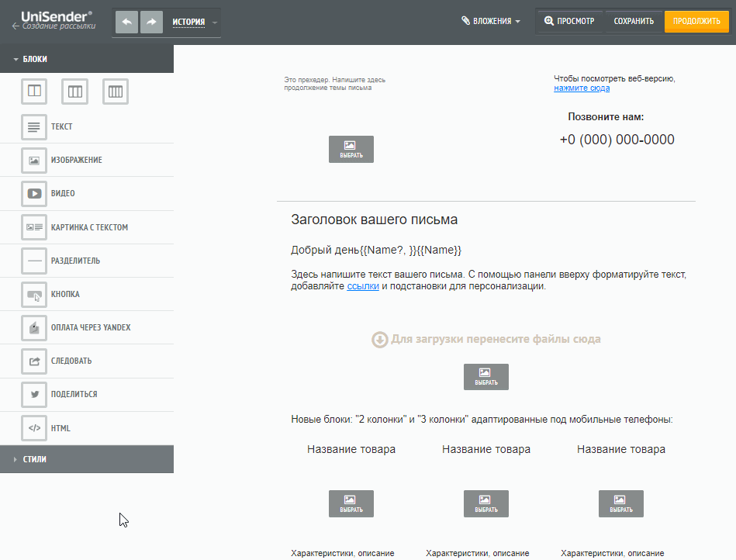736x560 pixels.
Task: Select the Twitter share block icon
Action: pyautogui.click(x=34, y=395)
